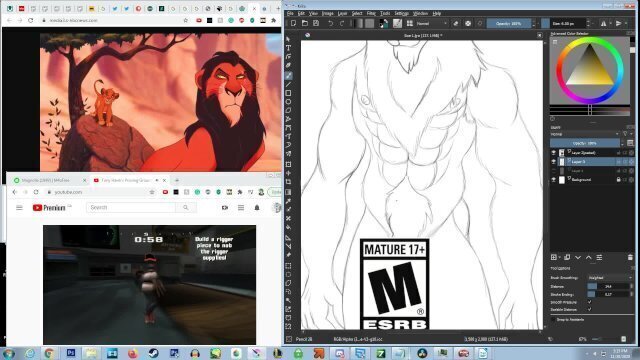Image resolution: width=640 pixels, height=360 pixels.
Task: Toggle Snap to Assistants checkbox
Action: click(553, 320)
